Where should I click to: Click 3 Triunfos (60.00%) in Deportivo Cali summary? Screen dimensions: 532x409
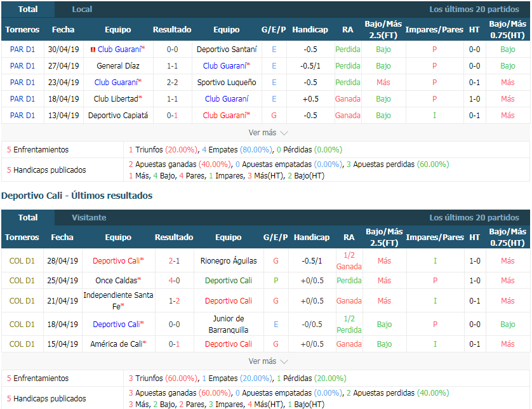point(163,379)
